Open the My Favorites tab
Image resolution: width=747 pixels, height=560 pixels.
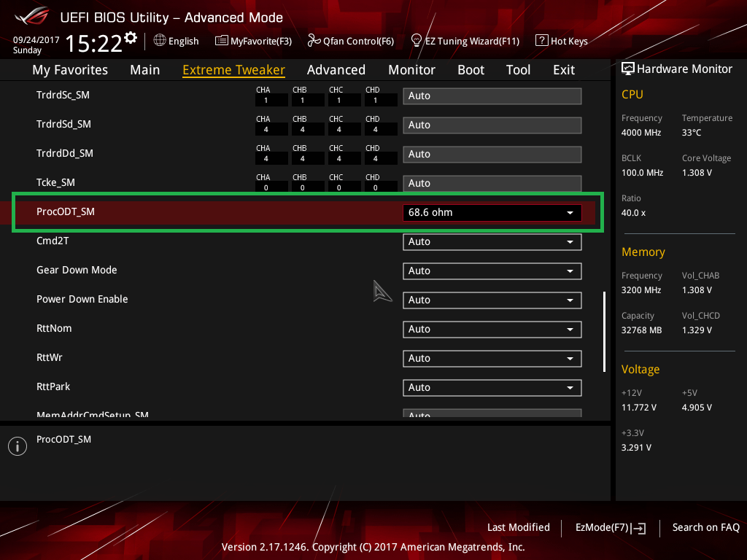click(70, 70)
